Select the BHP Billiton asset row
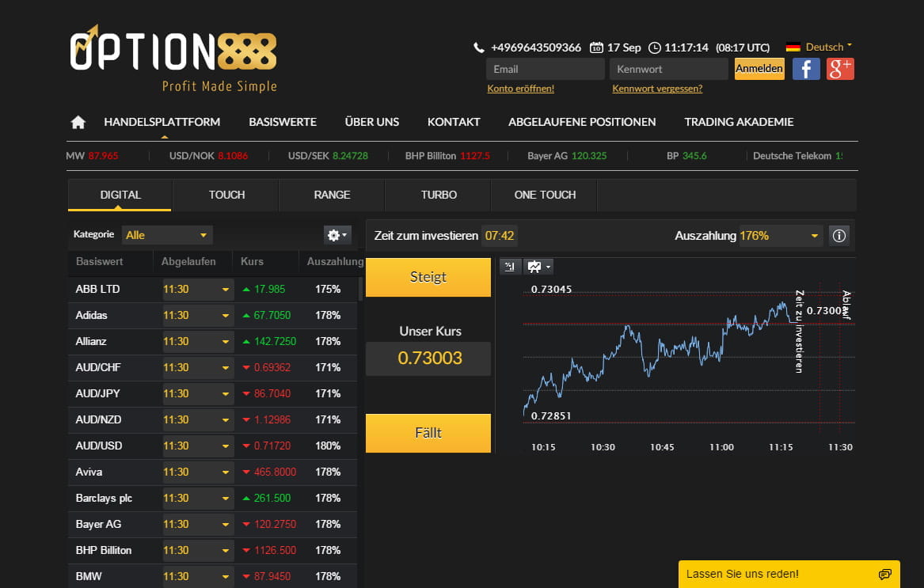This screenshot has height=588, width=924. click(x=213, y=550)
